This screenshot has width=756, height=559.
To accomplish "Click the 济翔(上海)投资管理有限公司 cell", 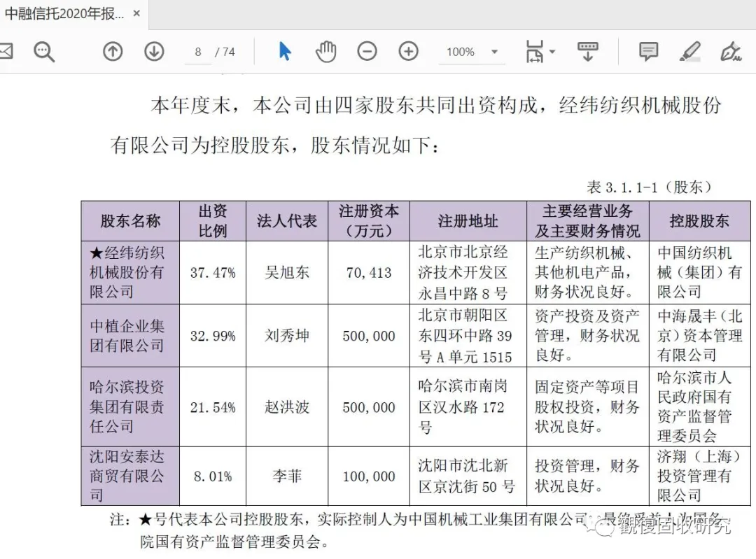I will [x=699, y=476].
